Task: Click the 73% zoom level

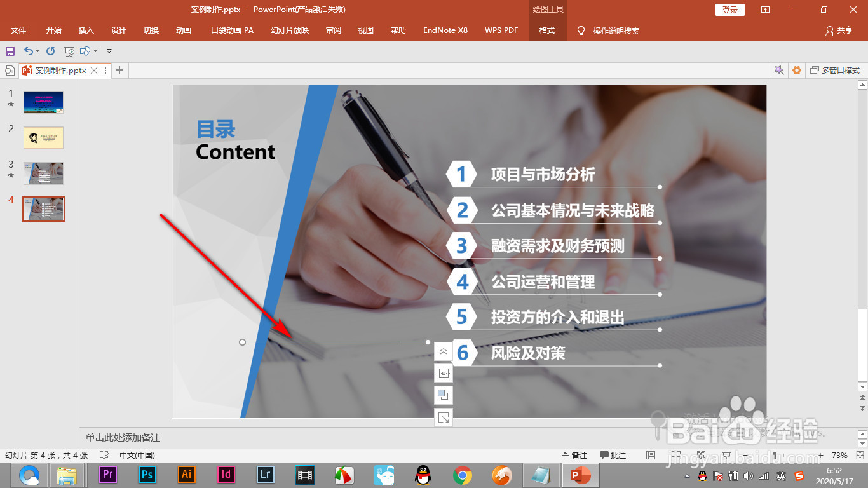Action: click(839, 456)
